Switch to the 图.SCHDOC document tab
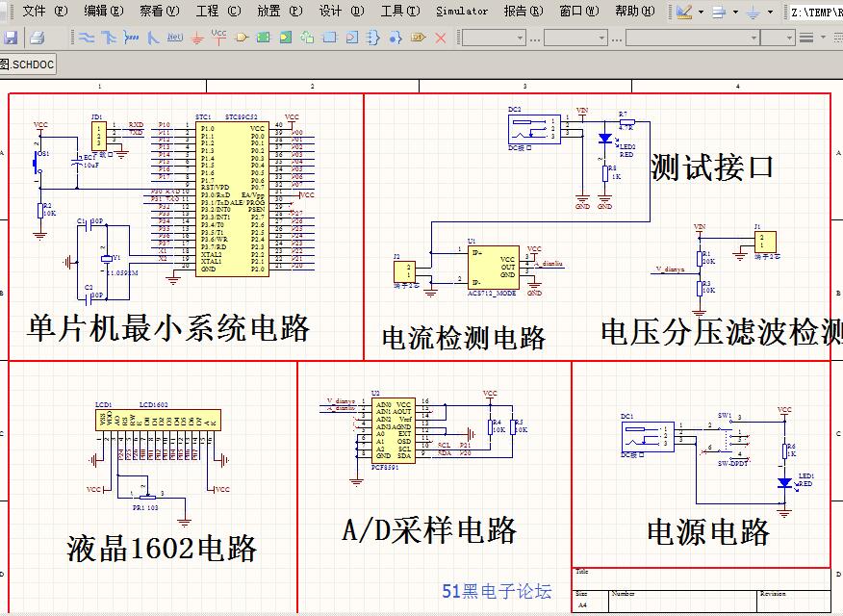 28,64
